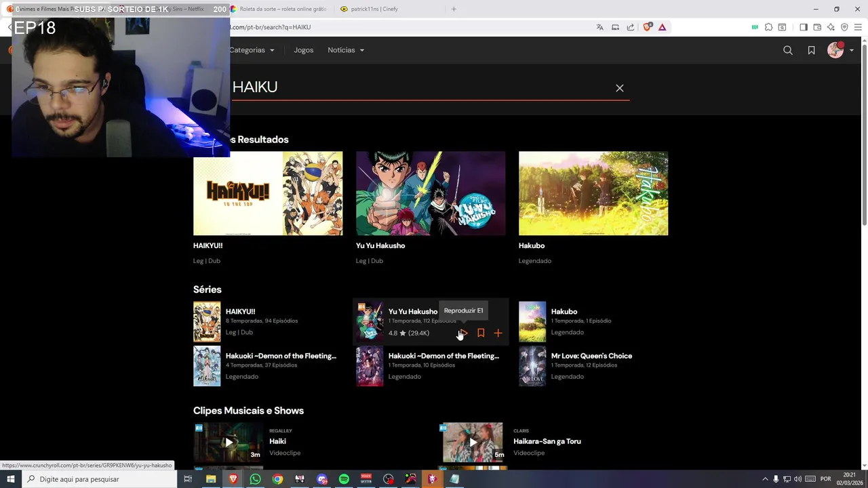Open the Brave Wallet icon
Image resolution: width=868 pixels, height=488 pixels.
[817, 27]
